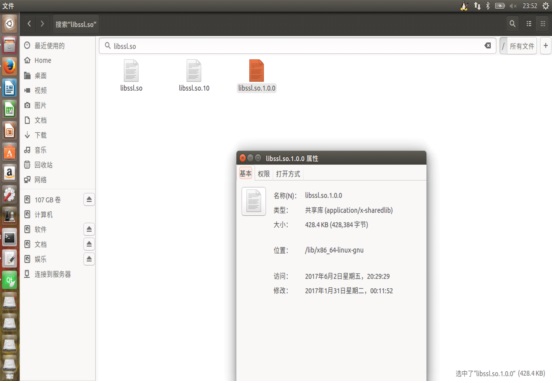Open the Home folder in the sidebar

[43, 60]
